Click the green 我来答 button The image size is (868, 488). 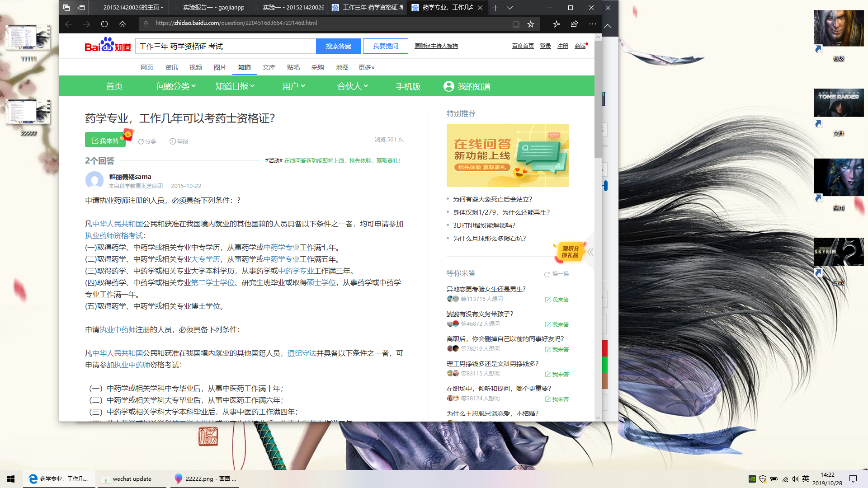pyautogui.click(x=105, y=141)
